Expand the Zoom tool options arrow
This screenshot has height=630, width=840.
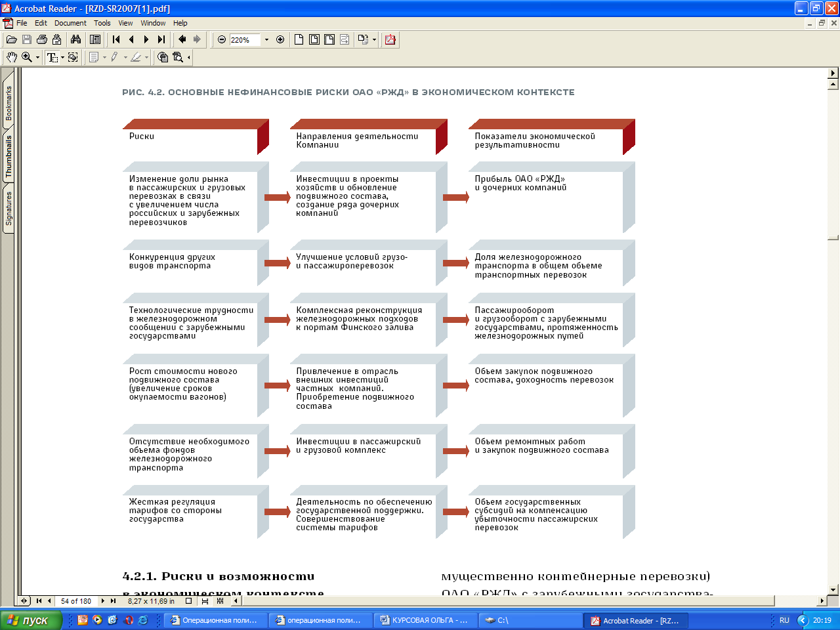[x=37, y=58]
